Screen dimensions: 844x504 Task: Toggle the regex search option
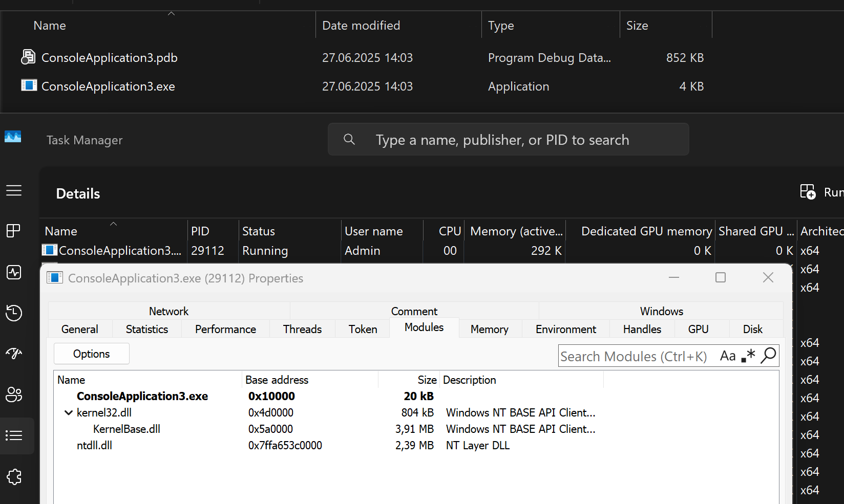pos(748,356)
